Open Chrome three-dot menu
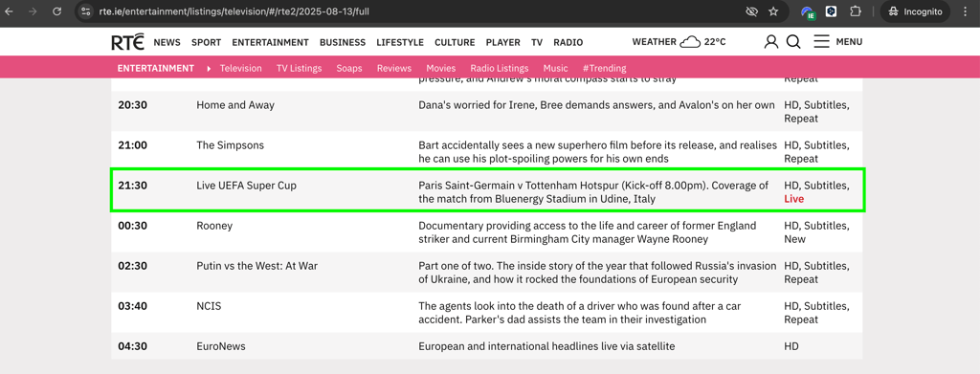The image size is (980, 374). 966,11
